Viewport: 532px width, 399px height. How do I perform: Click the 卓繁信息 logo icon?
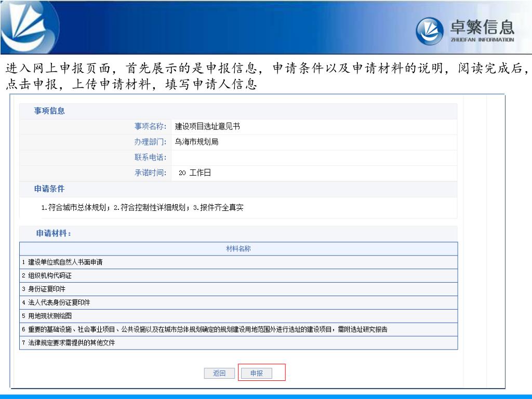tap(430, 31)
